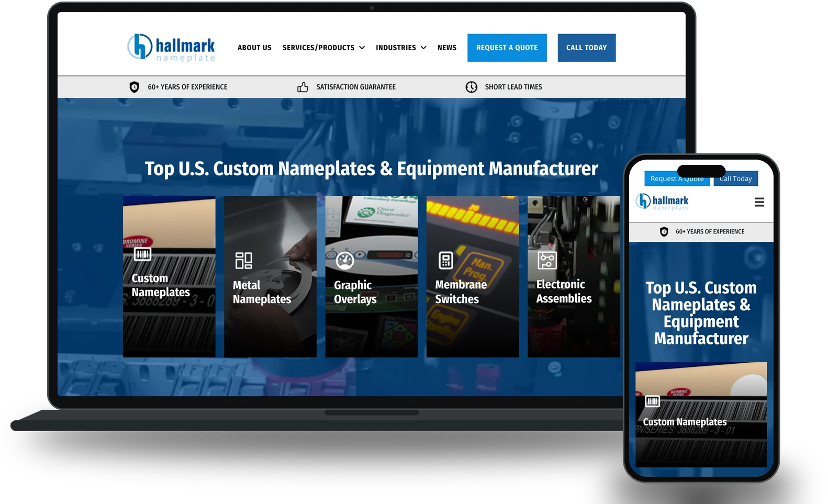Open the 'Graphic Overlays' card label
The width and height of the screenshot is (828, 504).
tap(355, 292)
